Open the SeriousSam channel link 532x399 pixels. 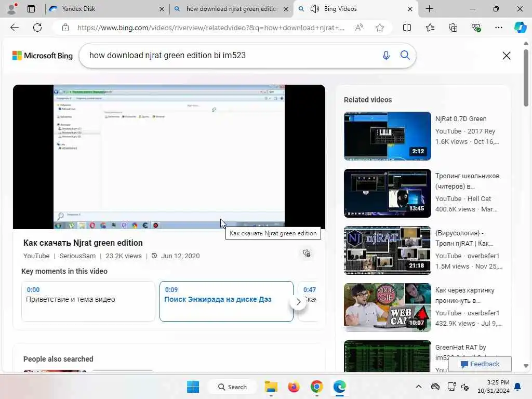(77, 256)
